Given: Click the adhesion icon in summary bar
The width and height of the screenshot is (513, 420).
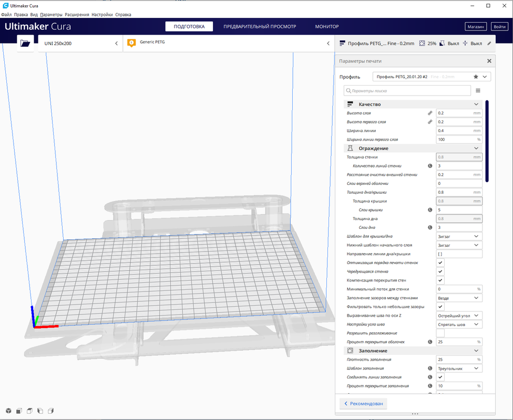Looking at the screenshot, I should pyautogui.click(x=465, y=43).
